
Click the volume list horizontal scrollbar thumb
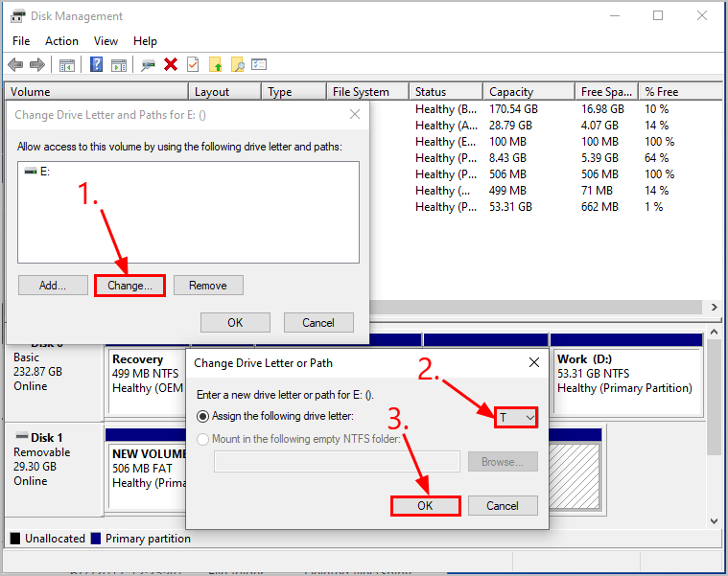pyautogui.click(x=536, y=307)
